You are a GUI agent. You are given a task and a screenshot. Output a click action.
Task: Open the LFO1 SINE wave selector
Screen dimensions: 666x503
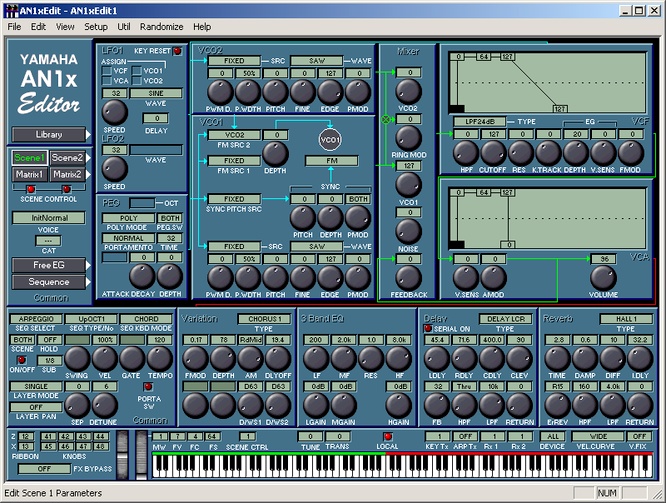click(156, 93)
